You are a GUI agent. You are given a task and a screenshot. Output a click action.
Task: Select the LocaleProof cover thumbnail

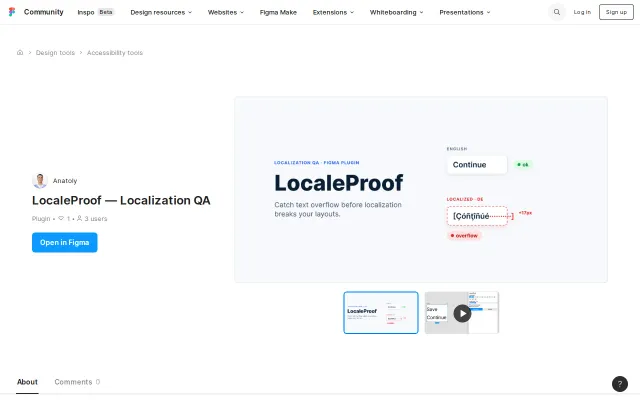tap(381, 313)
